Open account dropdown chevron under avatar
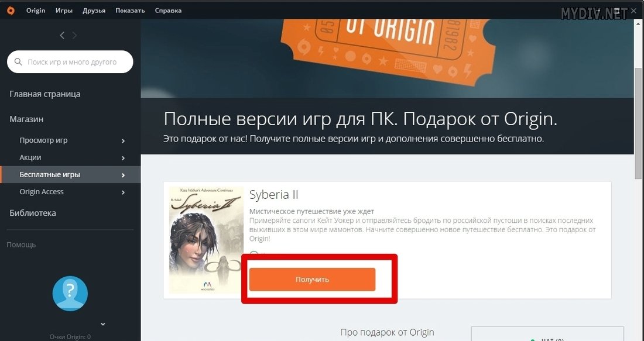The width and height of the screenshot is (644, 341). (x=103, y=324)
